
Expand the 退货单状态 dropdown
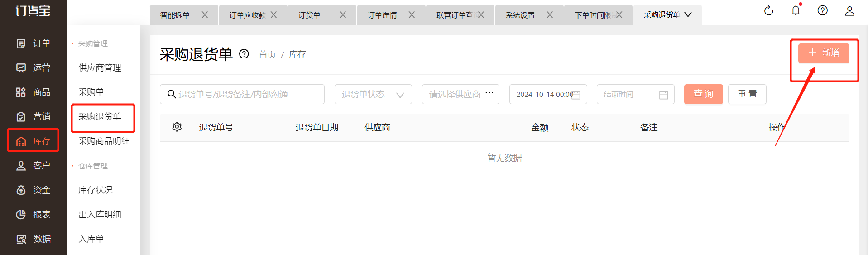[x=373, y=94]
